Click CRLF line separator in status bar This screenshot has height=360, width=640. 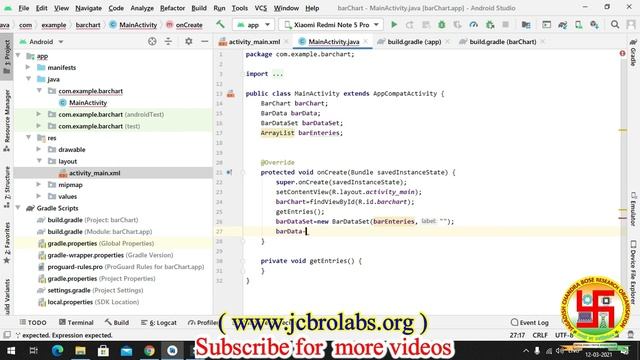[x=540, y=335]
